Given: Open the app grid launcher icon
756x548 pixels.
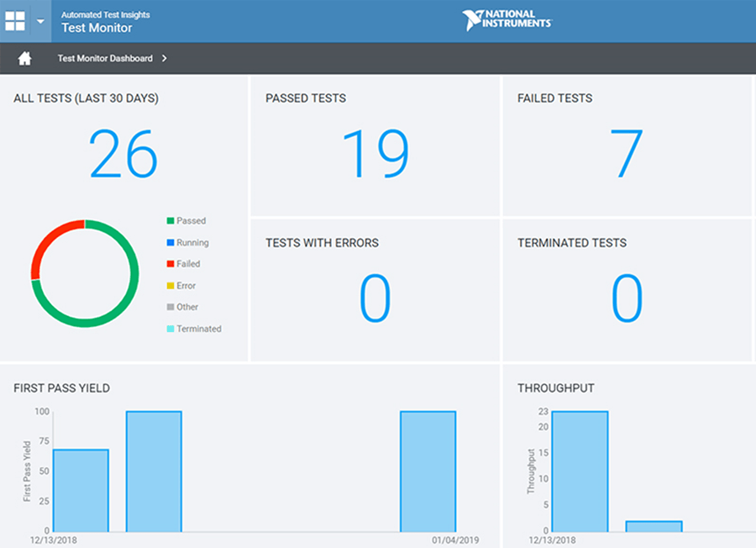Looking at the screenshot, I should click(15, 21).
